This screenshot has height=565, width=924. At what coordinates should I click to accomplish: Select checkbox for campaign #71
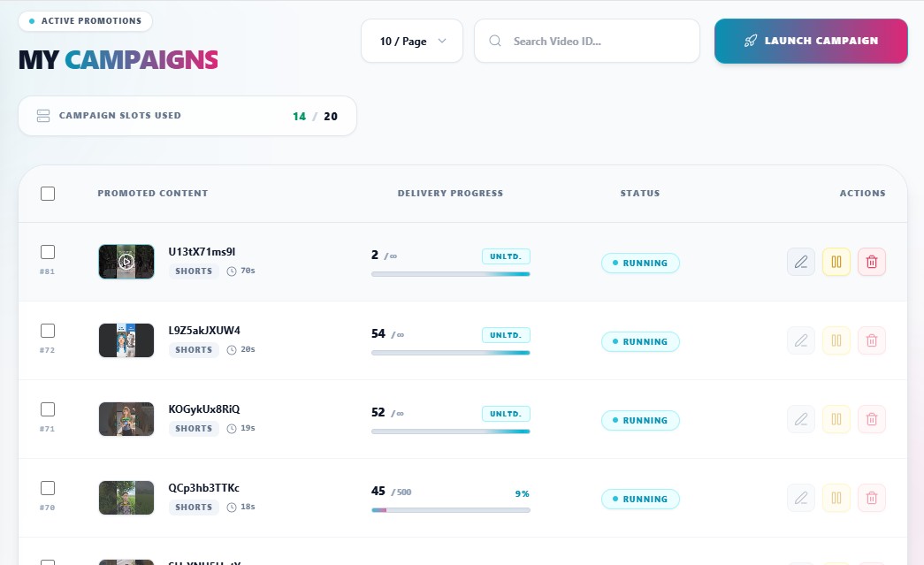pos(48,409)
